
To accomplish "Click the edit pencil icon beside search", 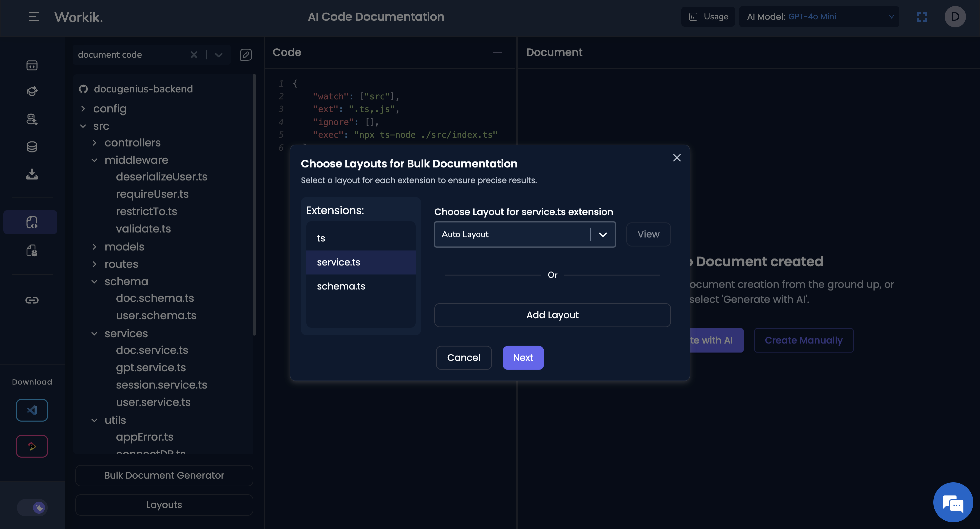I will tap(246, 55).
